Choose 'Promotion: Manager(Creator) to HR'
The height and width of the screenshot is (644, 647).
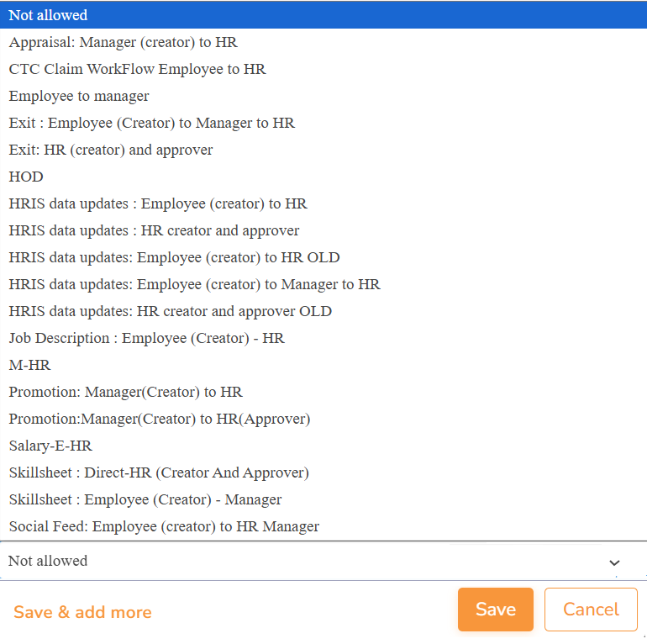pyautogui.click(x=126, y=392)
